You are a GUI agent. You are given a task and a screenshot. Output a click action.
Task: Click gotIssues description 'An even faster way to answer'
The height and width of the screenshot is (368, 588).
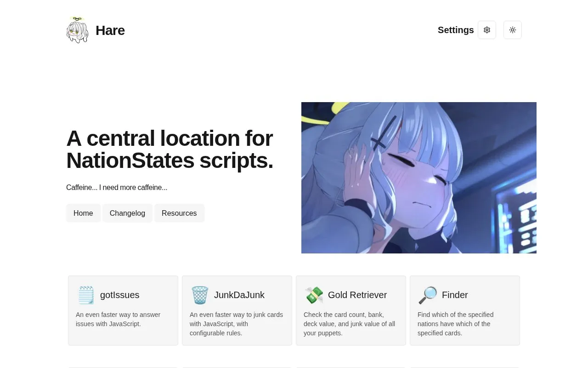(x=118, y=319)
